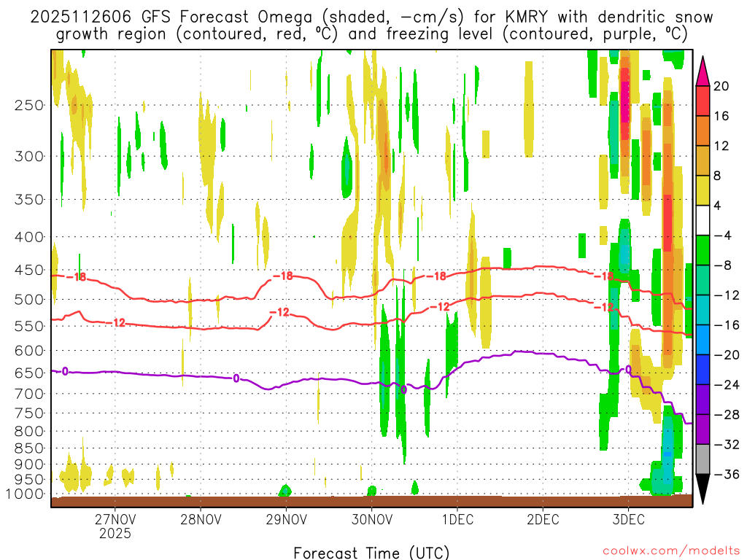Image resolution: width=747 pixels, height=560 pixels.
Task: Select the gold 8 to 12 color scale segment
Action: pos(703,160)
